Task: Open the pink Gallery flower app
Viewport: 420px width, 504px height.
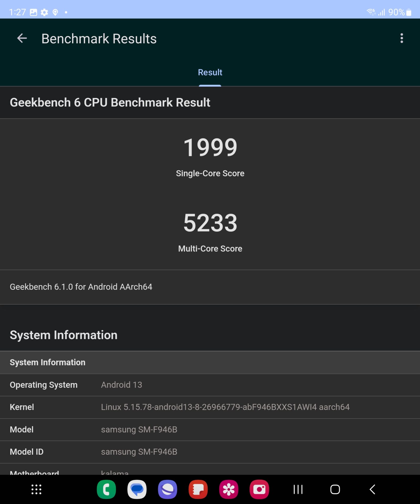Action: click(229, 489)
